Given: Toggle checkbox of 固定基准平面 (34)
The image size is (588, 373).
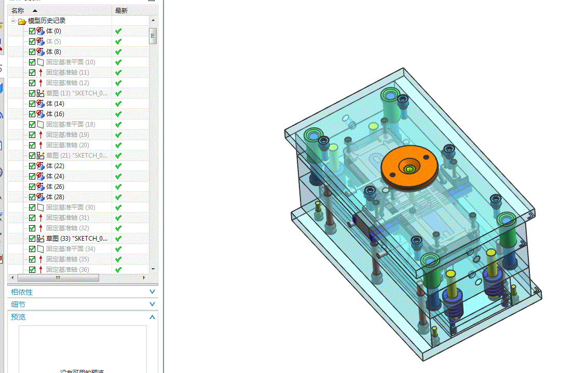Looking at the screenshot, I should [x=32, y=249].
